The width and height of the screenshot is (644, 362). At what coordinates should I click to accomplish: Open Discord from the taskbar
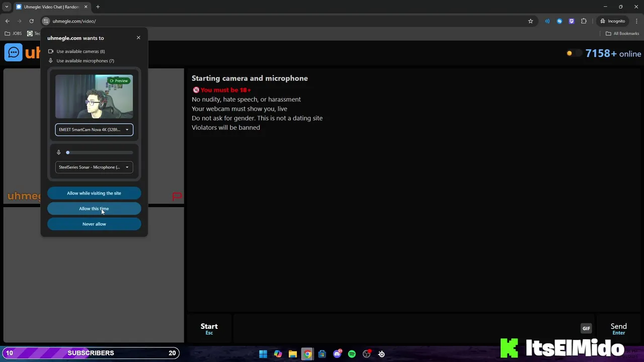click(x=337, y=354)
